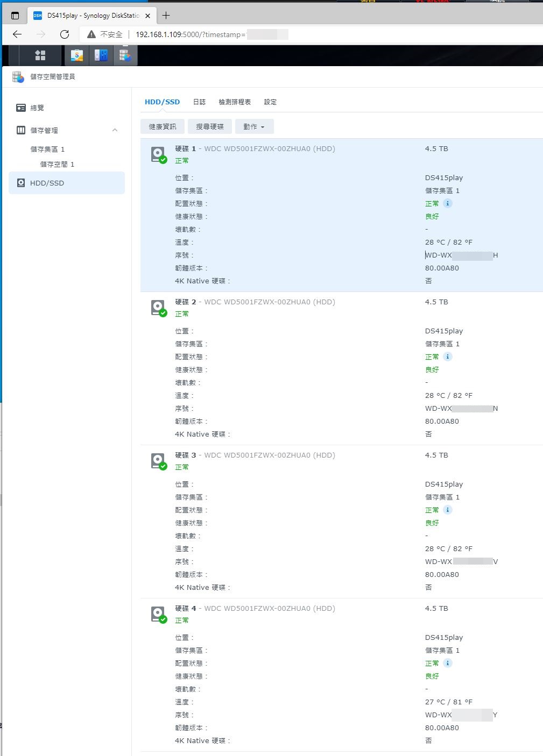The height and width of the screenshot is (756, 543).
Task: Select the DS415play Synology DiskStation tab
Action: click(x=92, y=16)
